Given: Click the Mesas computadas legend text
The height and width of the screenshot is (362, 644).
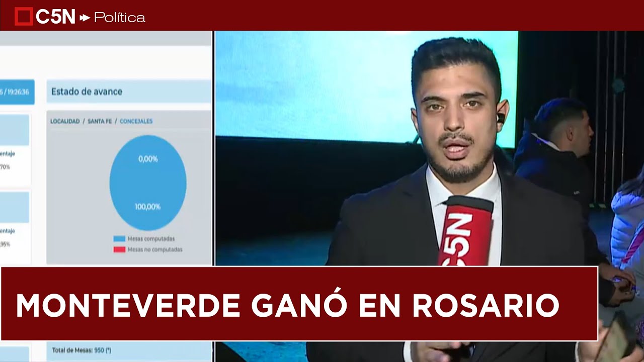Looking at the screenshot, I should click(151, 239).
